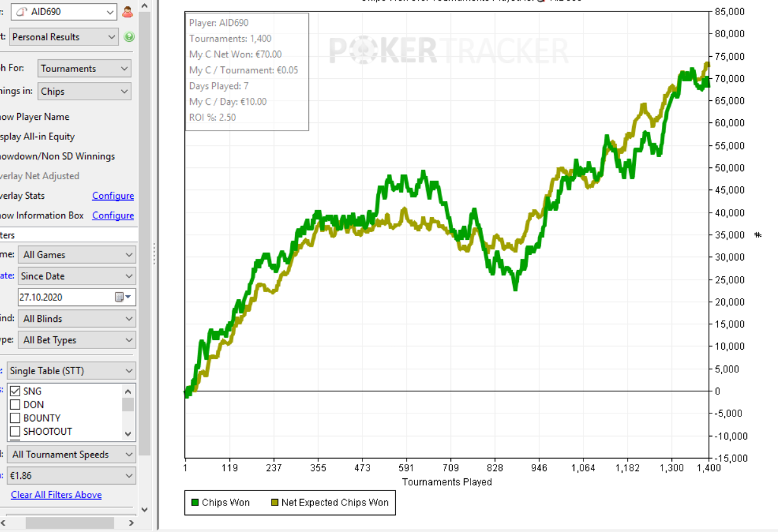Click Configure next to Show Information Box
Viewport: 778px width, 532px height.
[113, 215]
